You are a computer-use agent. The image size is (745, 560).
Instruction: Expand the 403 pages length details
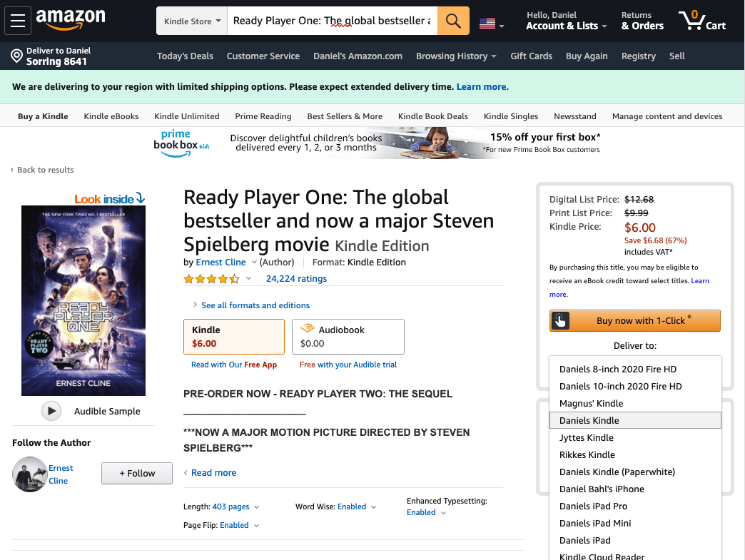235,506
